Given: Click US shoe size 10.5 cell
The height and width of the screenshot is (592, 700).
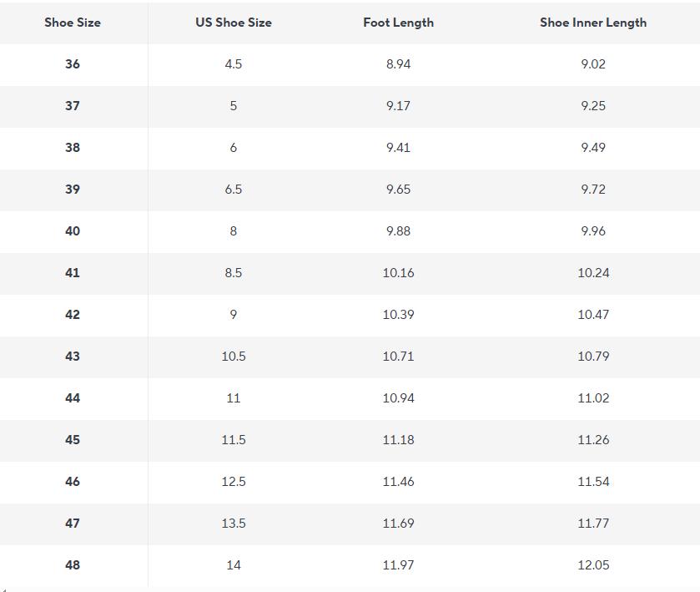Looking at the screenshot, I should click(x=234, y=357).
